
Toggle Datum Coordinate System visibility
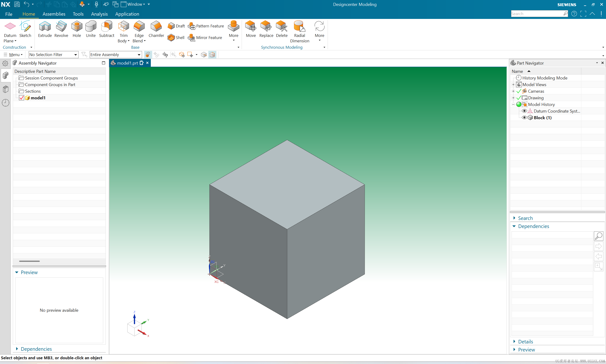(524, 111)
